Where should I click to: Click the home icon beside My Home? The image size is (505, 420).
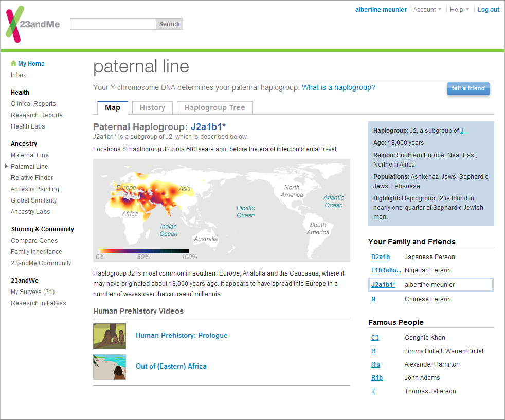click(13, 63)
